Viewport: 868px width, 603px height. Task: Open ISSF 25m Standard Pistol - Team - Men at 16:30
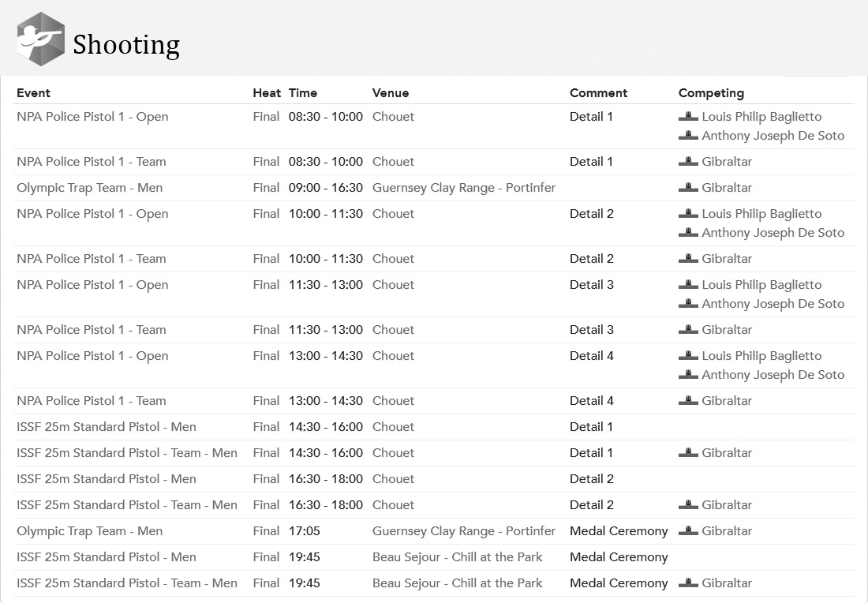[x=127, y=504]
